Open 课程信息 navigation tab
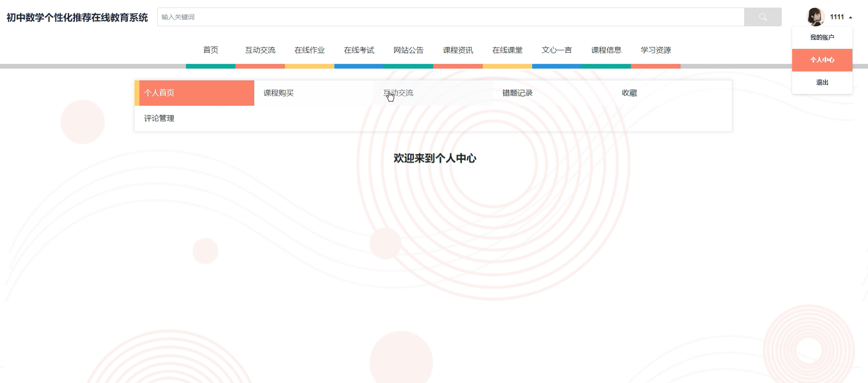This screenshot has width=868, height=383. pyautogui.click(x=606, y=50)
